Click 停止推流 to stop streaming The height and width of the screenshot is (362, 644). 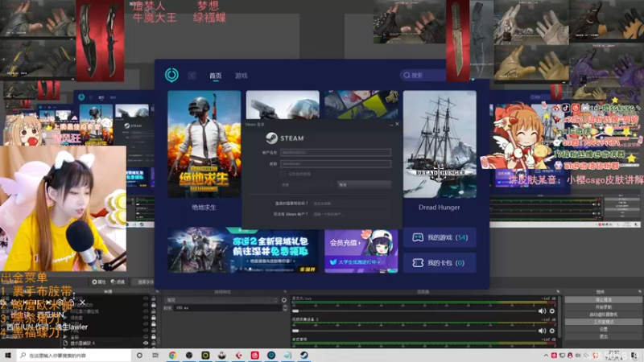coord(603,299)
